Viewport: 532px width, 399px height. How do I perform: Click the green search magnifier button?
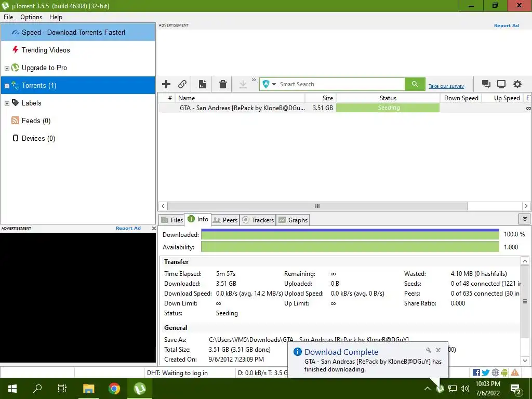tap(415, 84)
